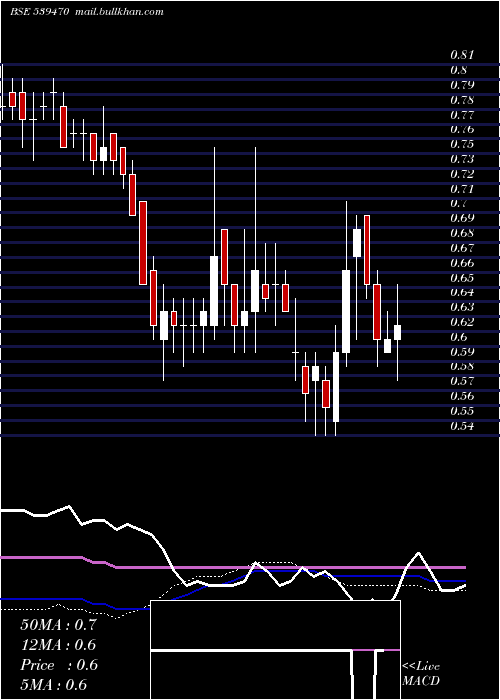Select the 0.58 price axis label
The height and width of the screenshot is (700, 500).
462,366
